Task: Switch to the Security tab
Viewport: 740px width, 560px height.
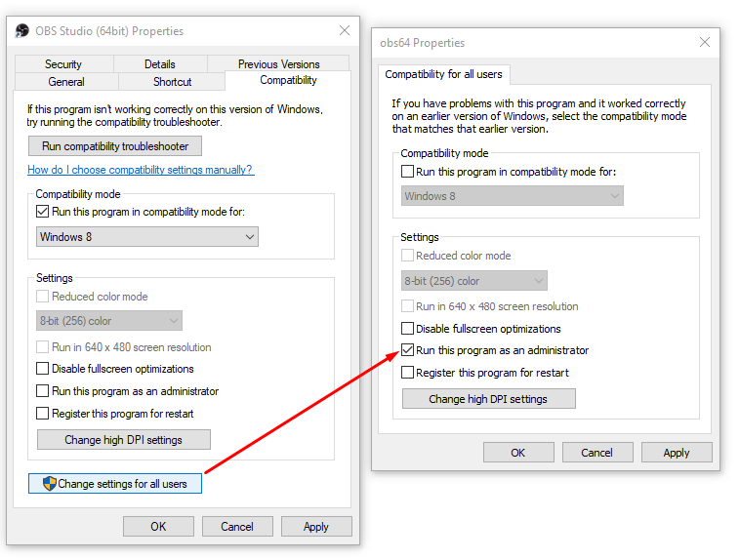Action: [x=63, y=64]
